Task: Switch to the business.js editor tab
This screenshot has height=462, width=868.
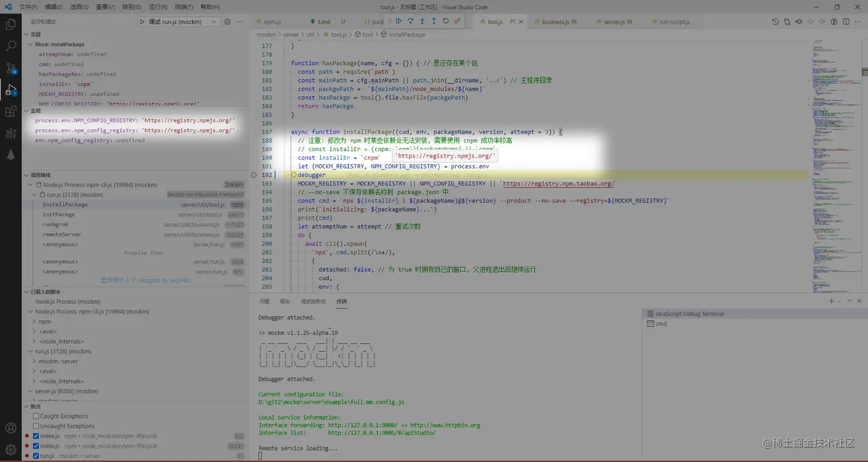Action: (555, 22)
